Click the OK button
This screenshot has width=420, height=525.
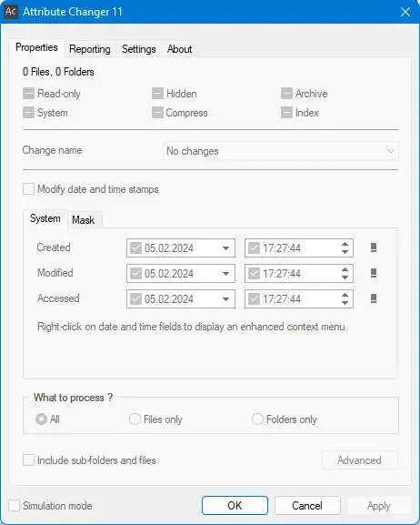[235, 505]
